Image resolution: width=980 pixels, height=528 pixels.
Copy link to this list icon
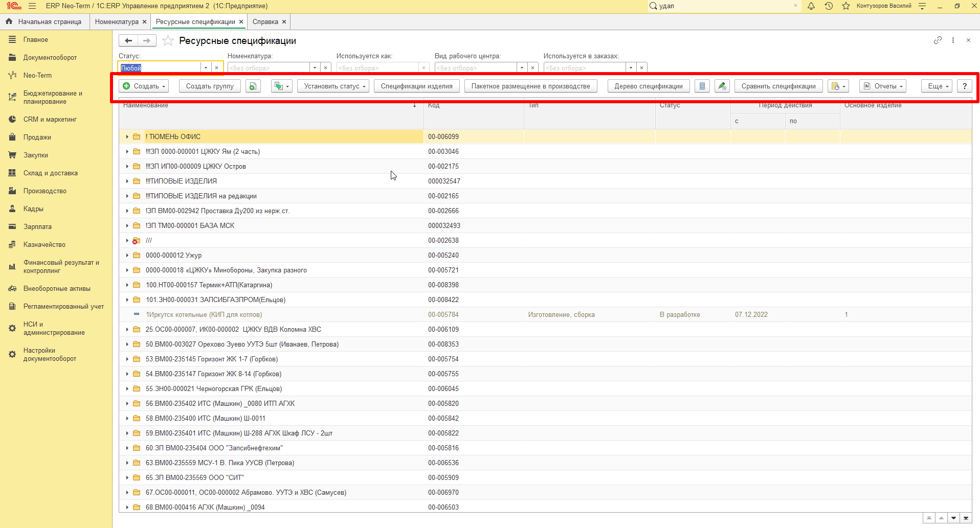point(938,40)
